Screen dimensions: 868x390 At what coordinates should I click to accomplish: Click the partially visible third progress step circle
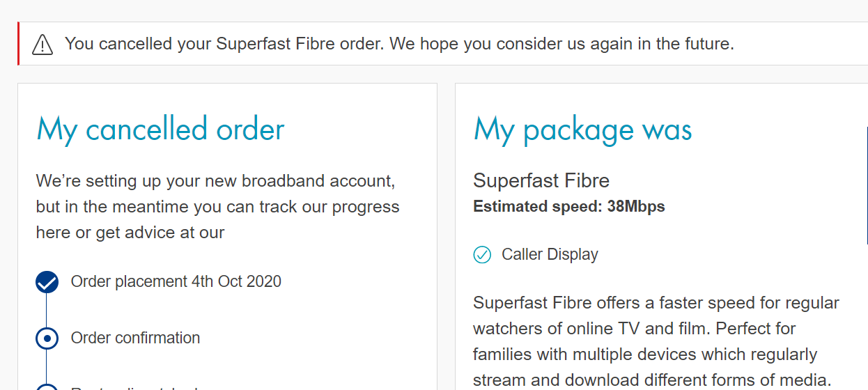47,387
